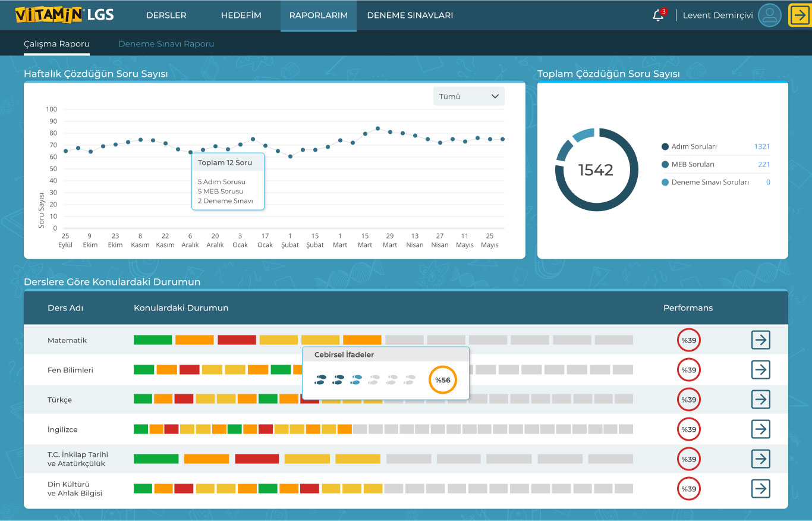Click the 1542 donut chart
Image resolution: width=812 pixels, height=521 pixels.
[x=596, y=170]
